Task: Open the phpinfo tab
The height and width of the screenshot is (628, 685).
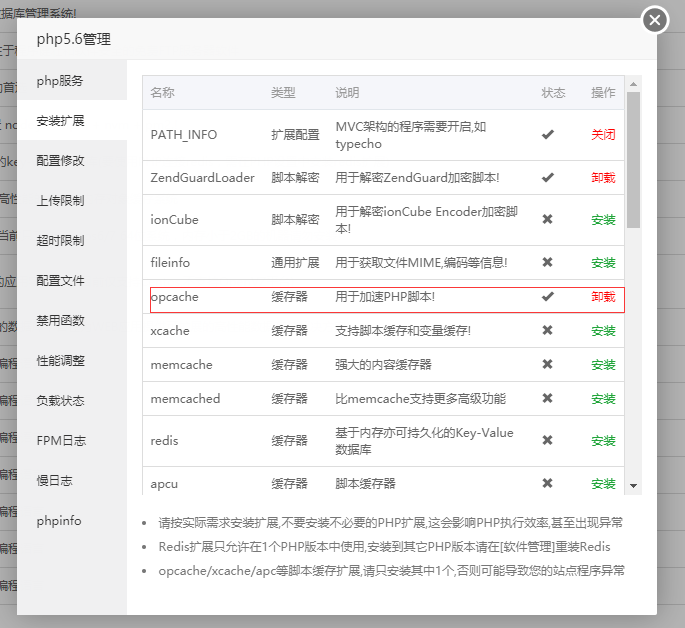Action: click(59, 520)
